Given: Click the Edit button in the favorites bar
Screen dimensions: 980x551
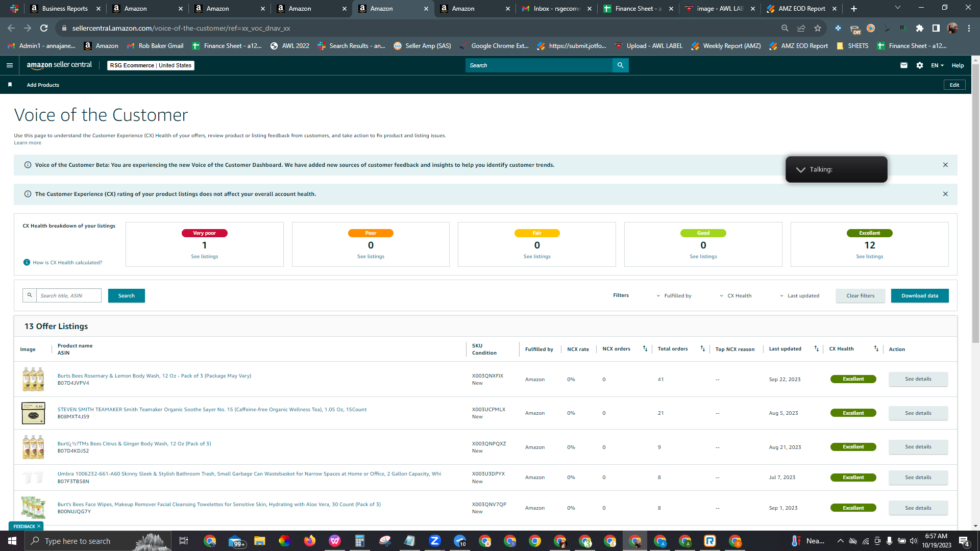Looking at the screenshot, I should (954, 85).
